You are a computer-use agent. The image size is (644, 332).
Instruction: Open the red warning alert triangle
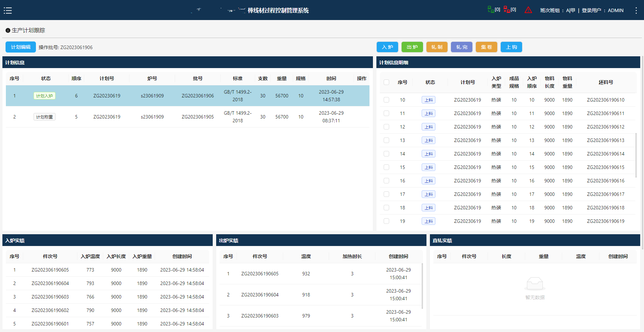pos(528,10)
